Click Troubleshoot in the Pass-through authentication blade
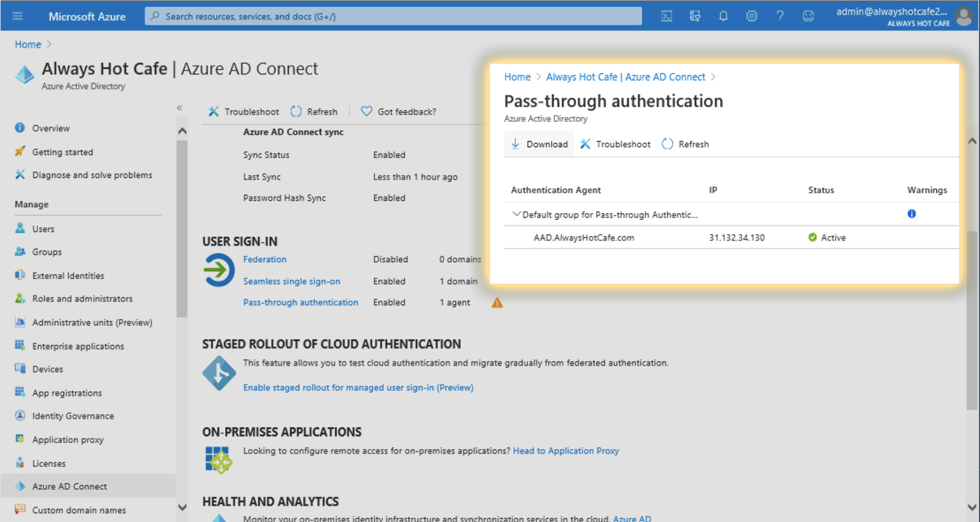The height and width of the screenshot is (522, 980). tap(615, 144)
